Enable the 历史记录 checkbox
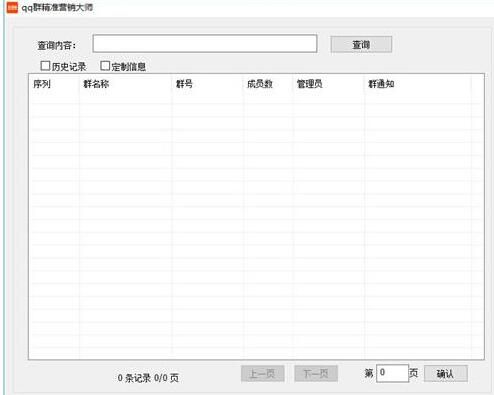494x395 pixels. click(45, 66)
